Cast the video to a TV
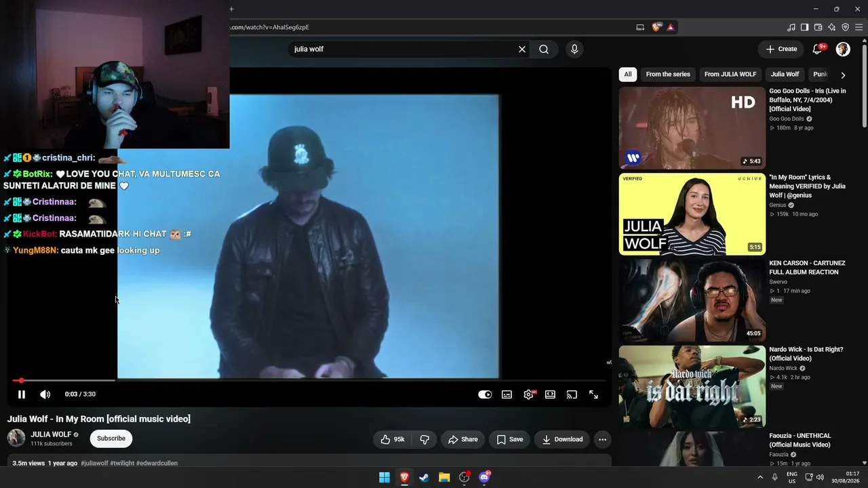 pyautogui.click(x=572, y=394)
